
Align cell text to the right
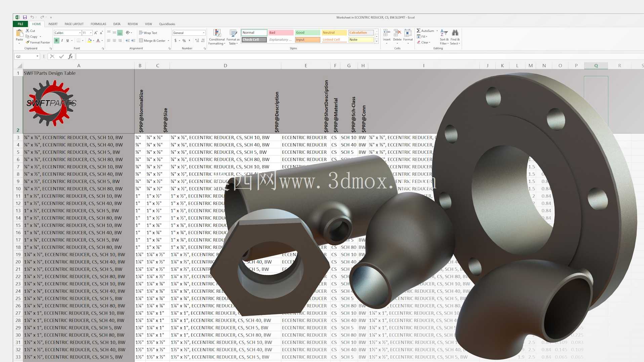[120, 40]
